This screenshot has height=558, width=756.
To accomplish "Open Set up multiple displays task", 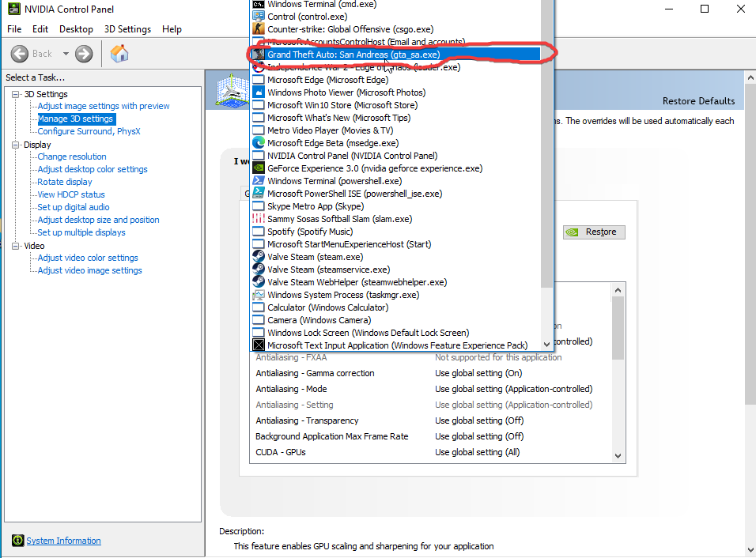I will coord(81,232).
